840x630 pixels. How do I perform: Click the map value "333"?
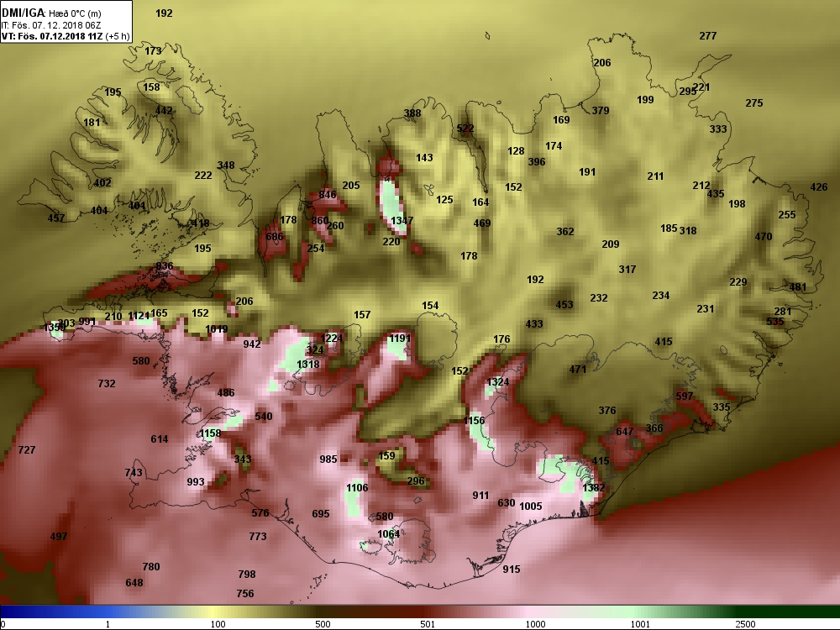pyautogui.click(x=718, y=129)
